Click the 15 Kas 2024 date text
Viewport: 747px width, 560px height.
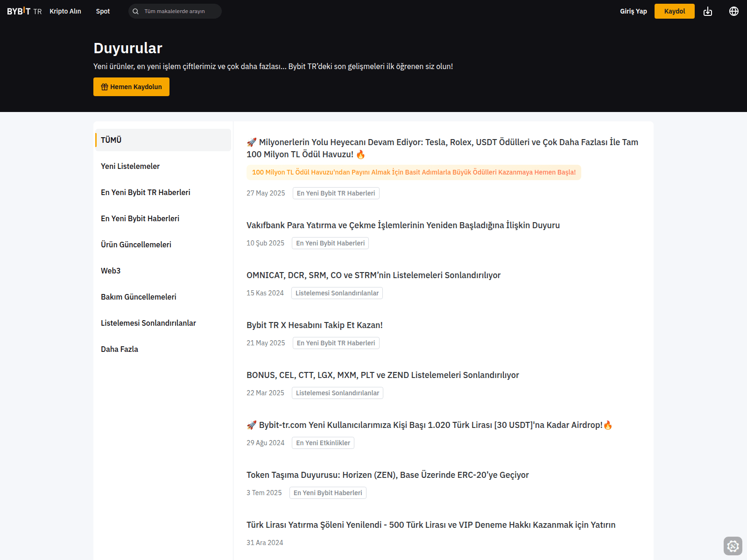pos(265,293)
